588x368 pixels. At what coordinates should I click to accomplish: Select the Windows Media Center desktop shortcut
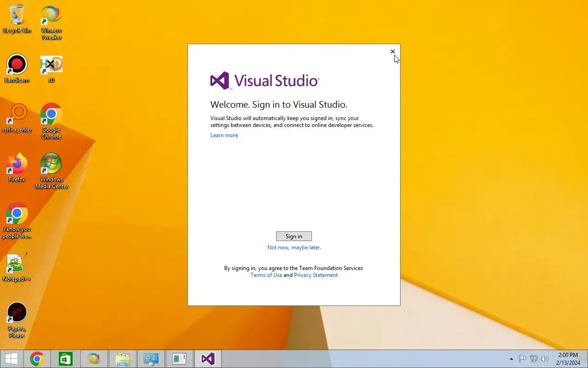click(51, 171)
